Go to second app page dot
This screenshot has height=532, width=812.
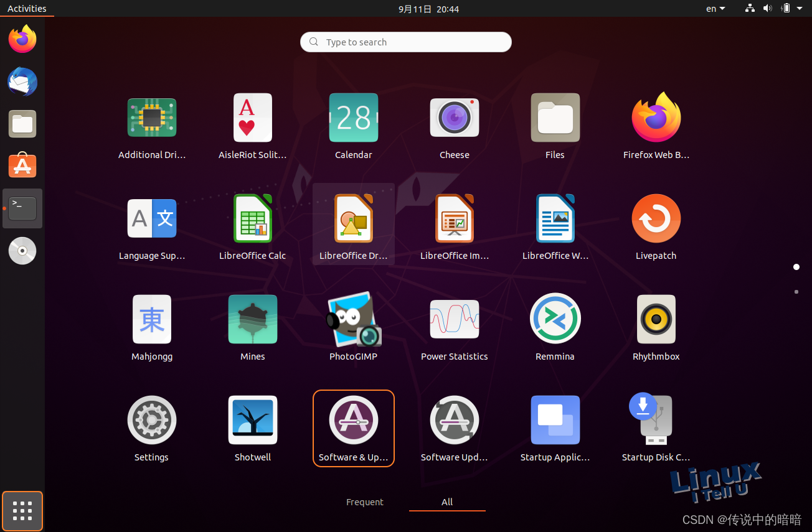[796, 292]
